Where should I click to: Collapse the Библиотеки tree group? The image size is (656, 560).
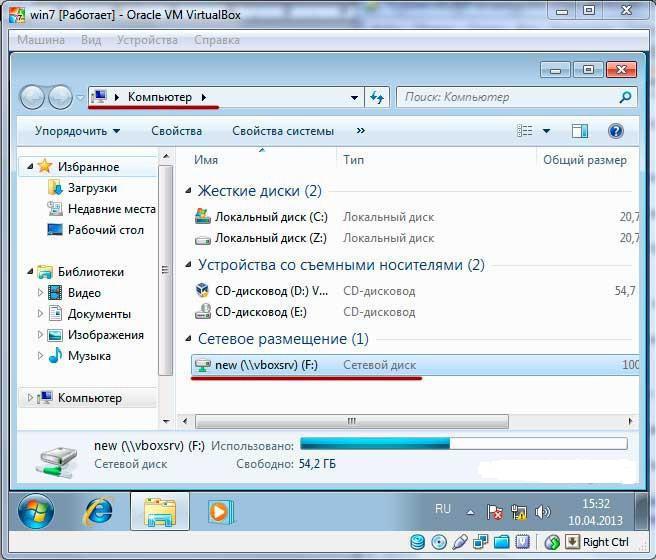pos(30,272)
